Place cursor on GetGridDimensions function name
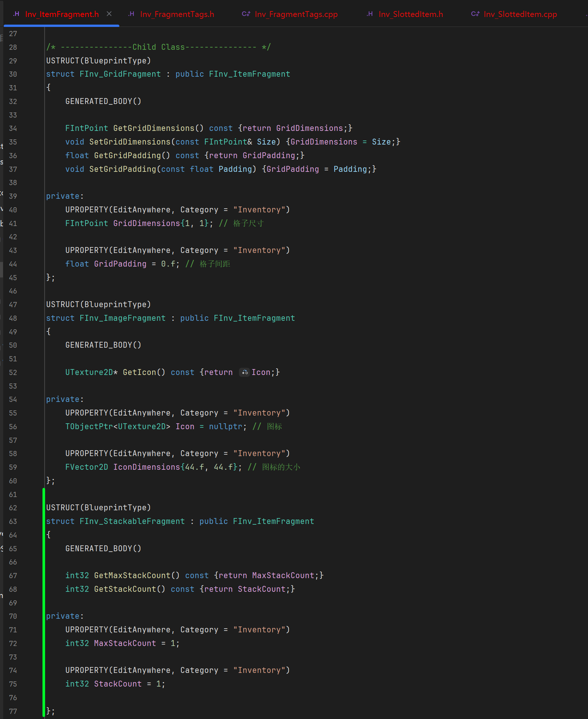Screen dimensions: 588x719 click(154, 128)
